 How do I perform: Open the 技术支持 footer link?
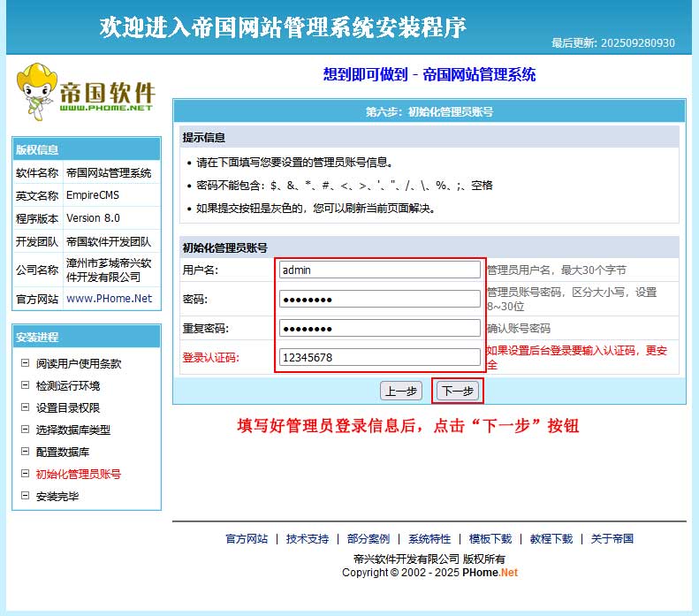307,538
